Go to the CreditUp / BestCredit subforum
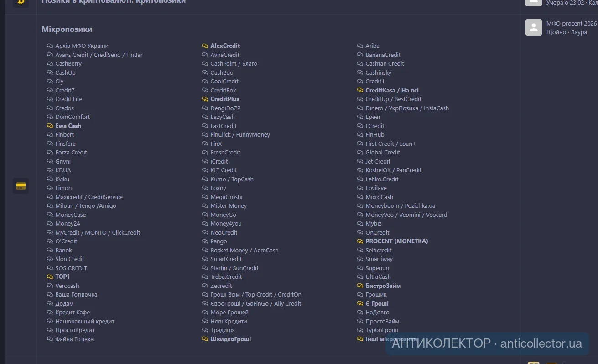 tap(394, 99)
